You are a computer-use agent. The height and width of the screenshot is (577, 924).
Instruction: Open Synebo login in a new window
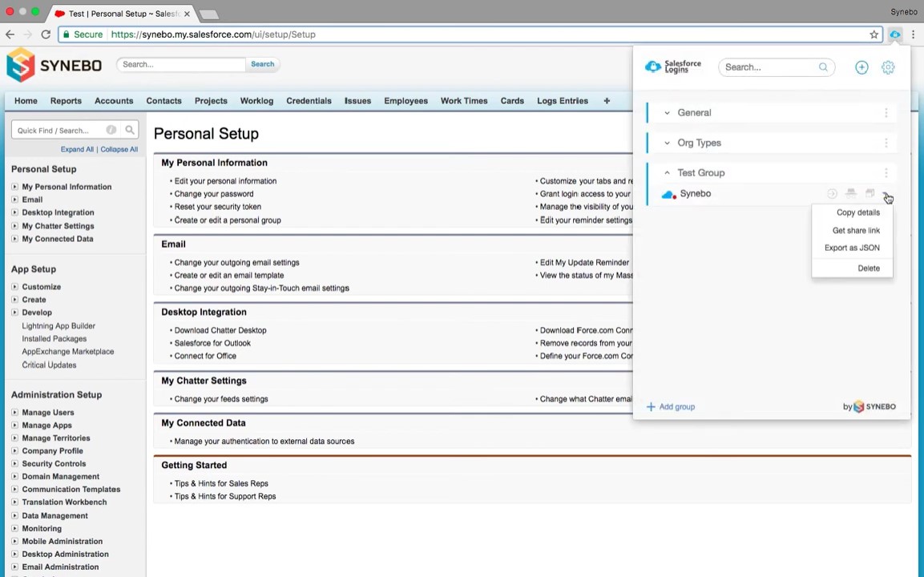point(870,193)
